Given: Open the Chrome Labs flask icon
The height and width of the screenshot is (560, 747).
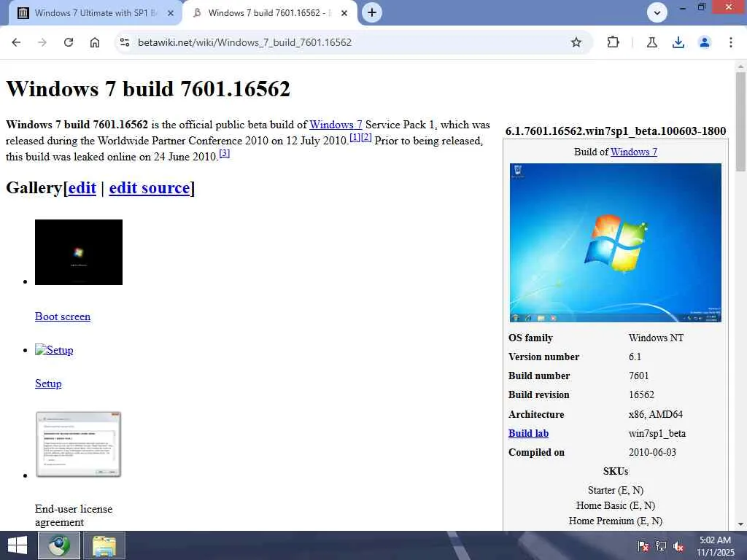Looking at the screenshot, I should coord(652,42).
